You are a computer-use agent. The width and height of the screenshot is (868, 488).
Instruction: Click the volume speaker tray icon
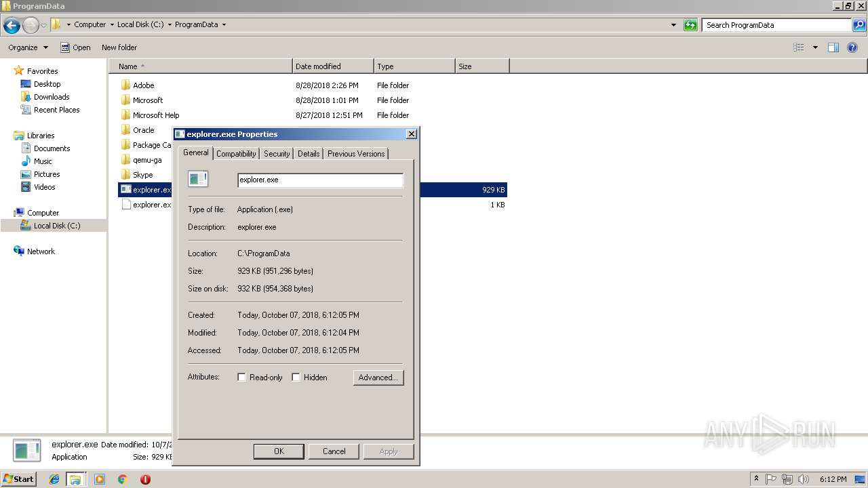[803, 479]
